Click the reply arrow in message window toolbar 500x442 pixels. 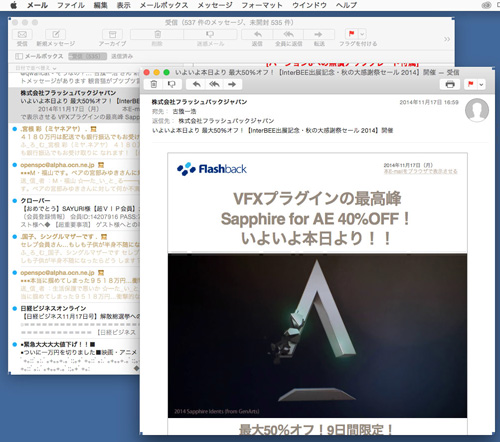197,84
